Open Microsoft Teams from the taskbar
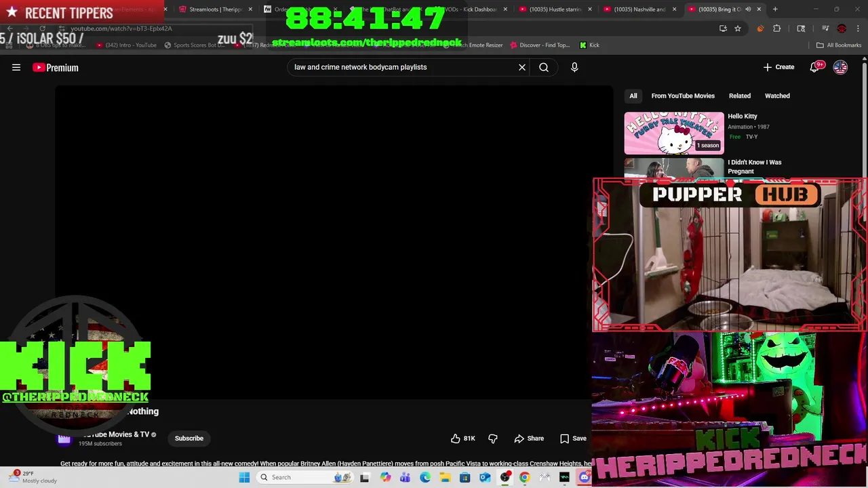This screenshot has height=488, width=868. (405, 477)
